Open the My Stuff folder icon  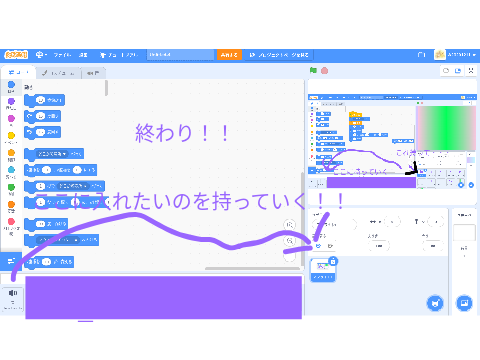coord(422,55)
